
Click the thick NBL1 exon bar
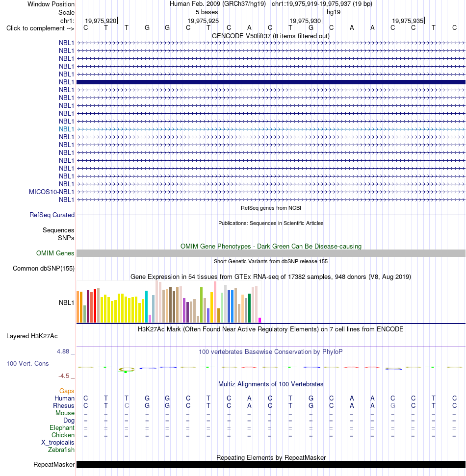click(x=271, y=82)
